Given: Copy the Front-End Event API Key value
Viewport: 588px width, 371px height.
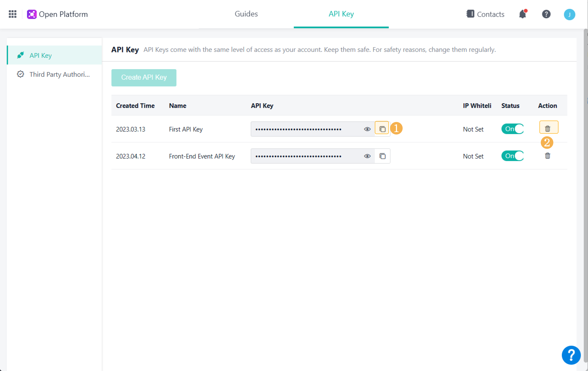Looking at the screenshot, I should pyautogui.click(x=382, y=156).
